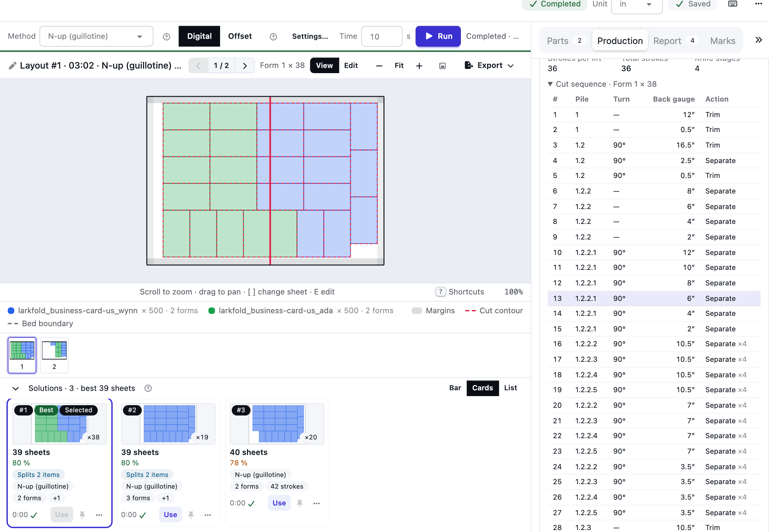Switch canvas to Edit mode

pyautogui.click(x=351, y=66)
